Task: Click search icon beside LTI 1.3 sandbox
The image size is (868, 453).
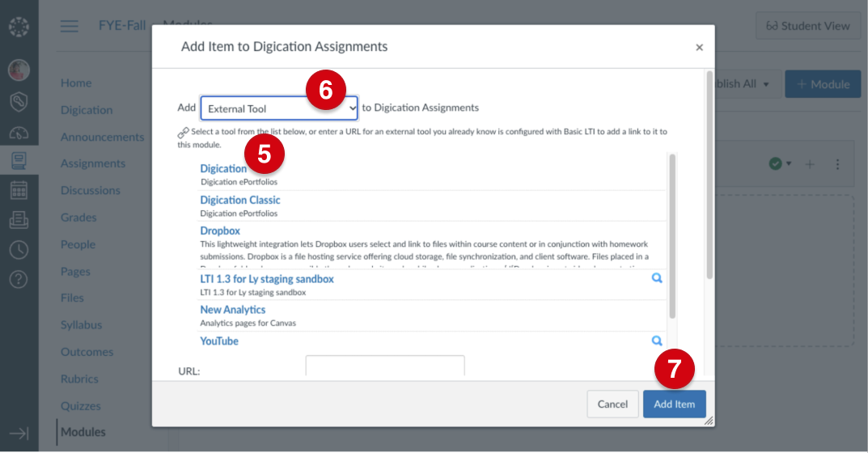Action: click(657, 278)
